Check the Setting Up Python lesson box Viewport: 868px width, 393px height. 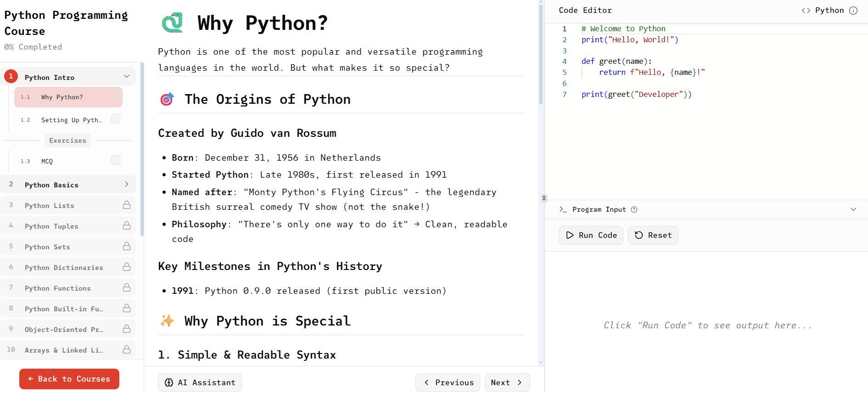116,119
